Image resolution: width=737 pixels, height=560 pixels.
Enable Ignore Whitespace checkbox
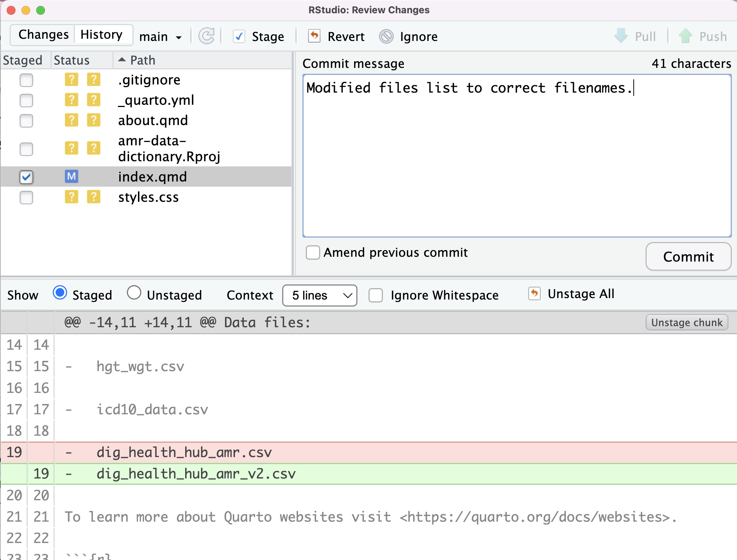376,295
